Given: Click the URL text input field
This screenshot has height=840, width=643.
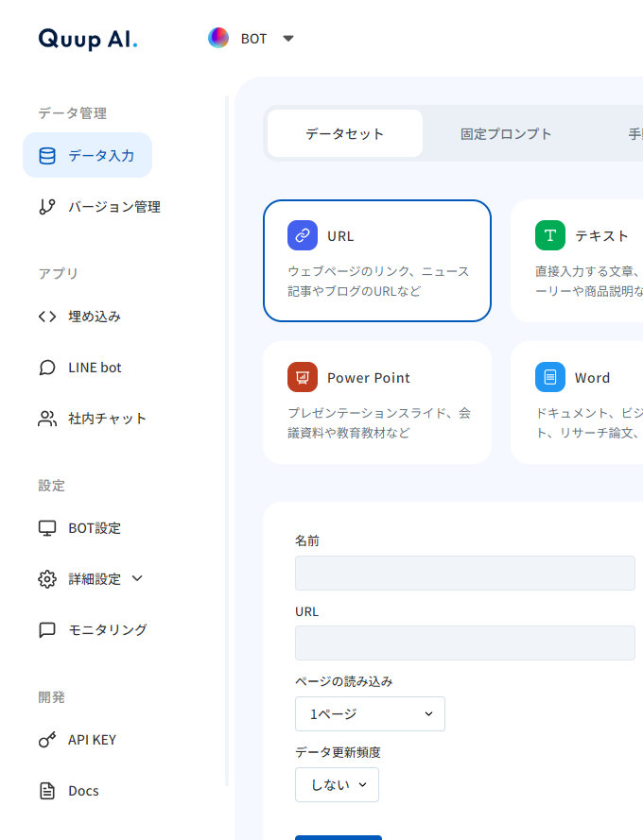Looking at the screenshot, I should [x=464, y=643].
